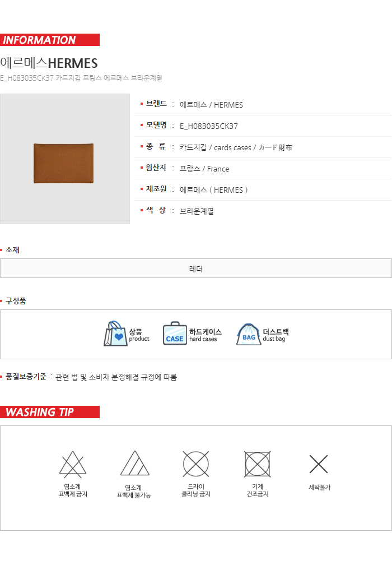This screenshot has width=392, height=579.
Task: Click the 원산지 label
Action: 156,168
